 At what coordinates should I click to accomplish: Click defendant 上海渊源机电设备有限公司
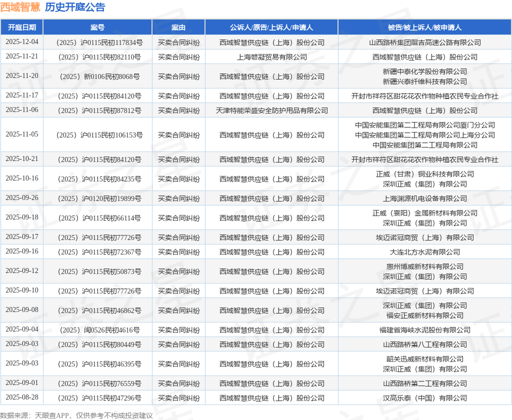[x=425, y=199]
